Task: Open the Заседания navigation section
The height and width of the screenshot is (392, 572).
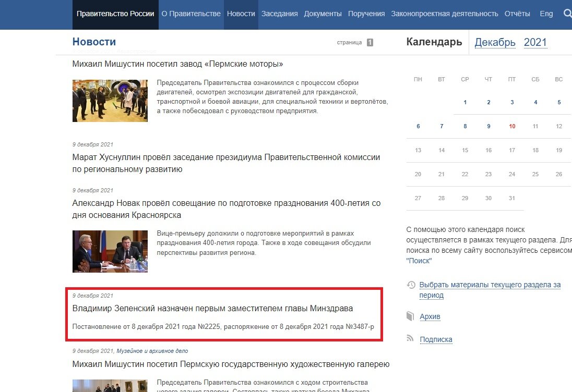Action: pos(279,14)
